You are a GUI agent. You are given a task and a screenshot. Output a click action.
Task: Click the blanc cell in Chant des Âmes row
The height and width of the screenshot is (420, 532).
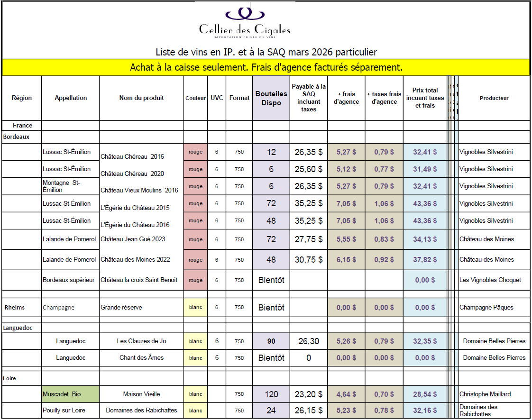195,357
